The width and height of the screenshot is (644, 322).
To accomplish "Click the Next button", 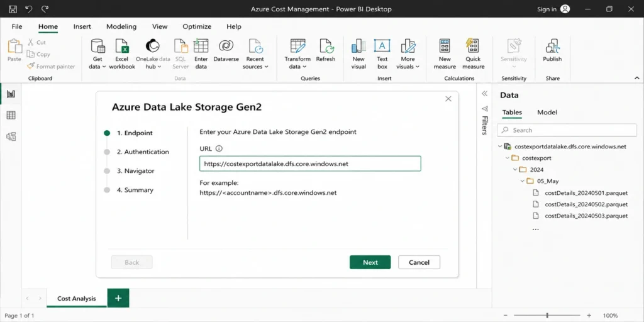I will point(370,262).
